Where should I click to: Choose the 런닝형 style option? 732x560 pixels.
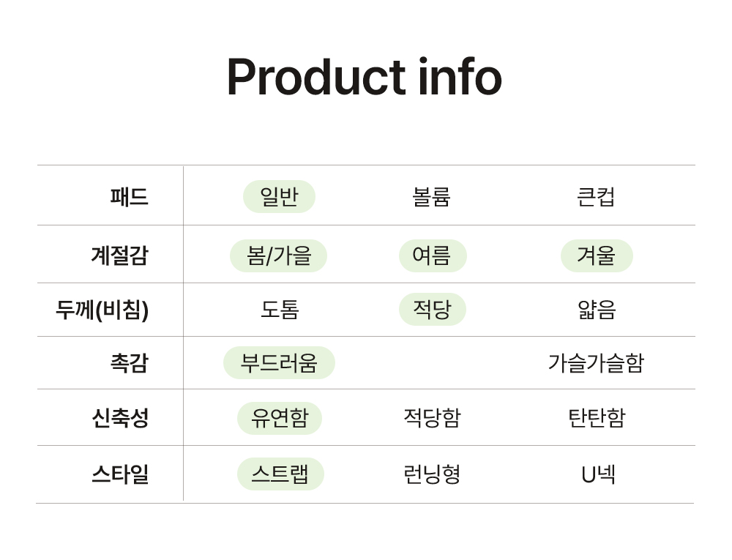coord(432,474)
